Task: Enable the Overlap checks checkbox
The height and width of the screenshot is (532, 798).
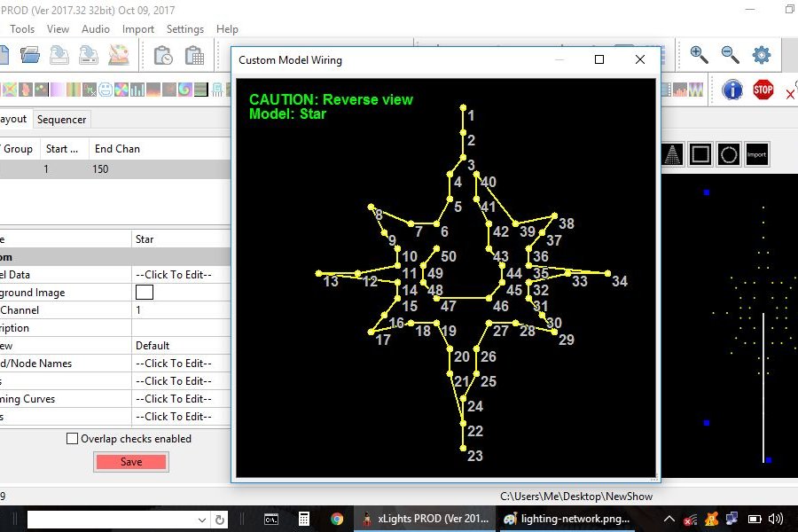Action: coord(73,438)
